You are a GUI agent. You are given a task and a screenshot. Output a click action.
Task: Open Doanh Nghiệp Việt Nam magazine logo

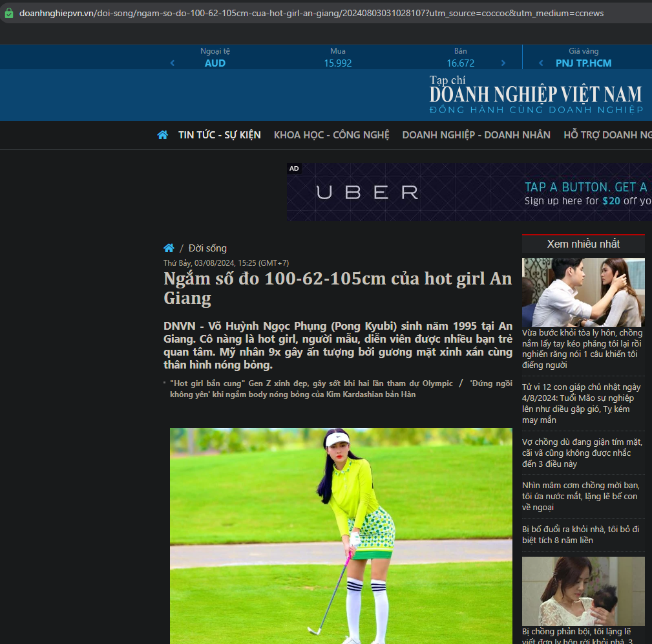pos(536,95)
